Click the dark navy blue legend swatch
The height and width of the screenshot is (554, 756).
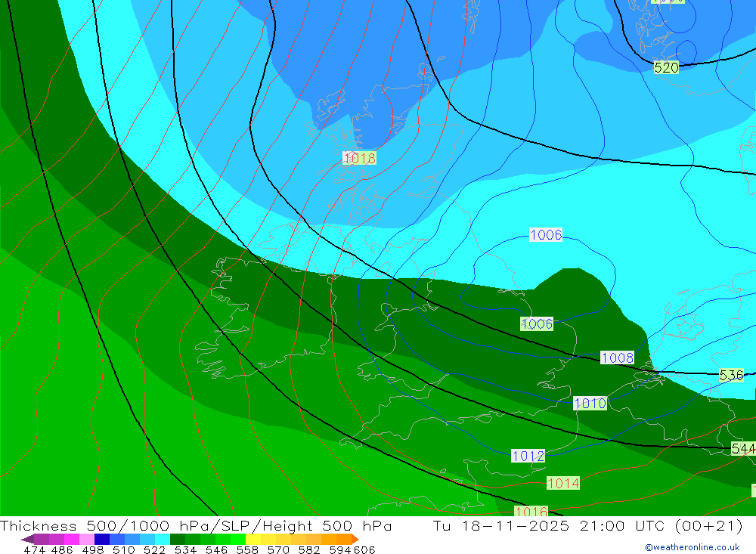(x=102, y=539)
